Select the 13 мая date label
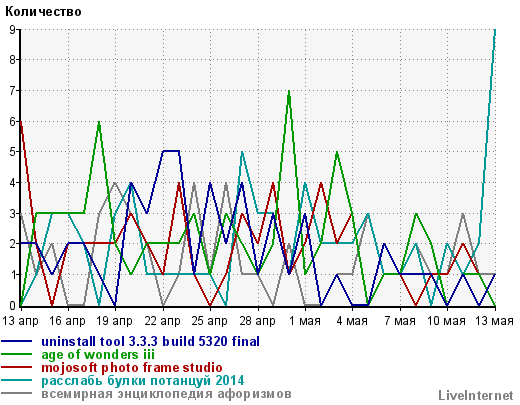The height and width of the screenshot is (405, 520). (494, 321)
